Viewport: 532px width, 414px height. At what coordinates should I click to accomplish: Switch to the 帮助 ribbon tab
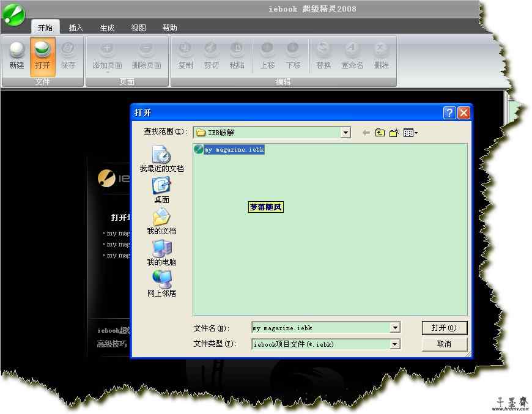point(169,28)
